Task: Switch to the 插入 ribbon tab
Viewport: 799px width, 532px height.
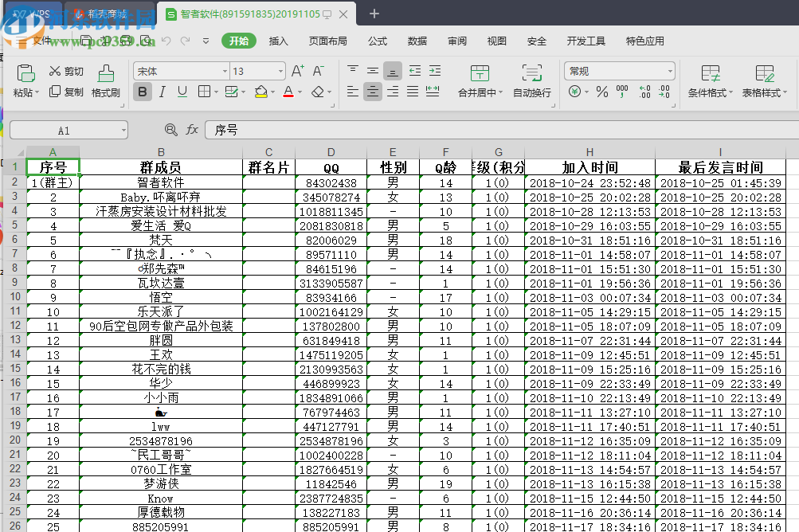Action: pyautogui.click(x=277, y=41)
